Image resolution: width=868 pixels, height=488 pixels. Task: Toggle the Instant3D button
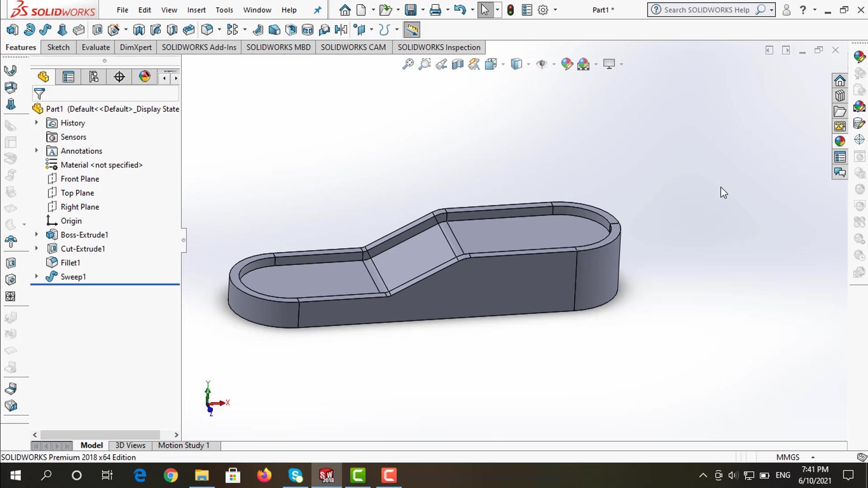click(x=411, y=30)
